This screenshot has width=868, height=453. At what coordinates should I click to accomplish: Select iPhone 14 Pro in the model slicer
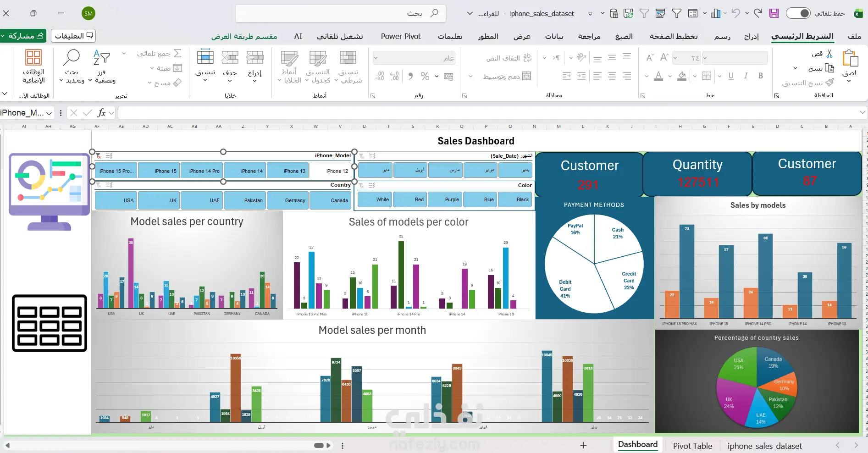click(x=202, y=171)
